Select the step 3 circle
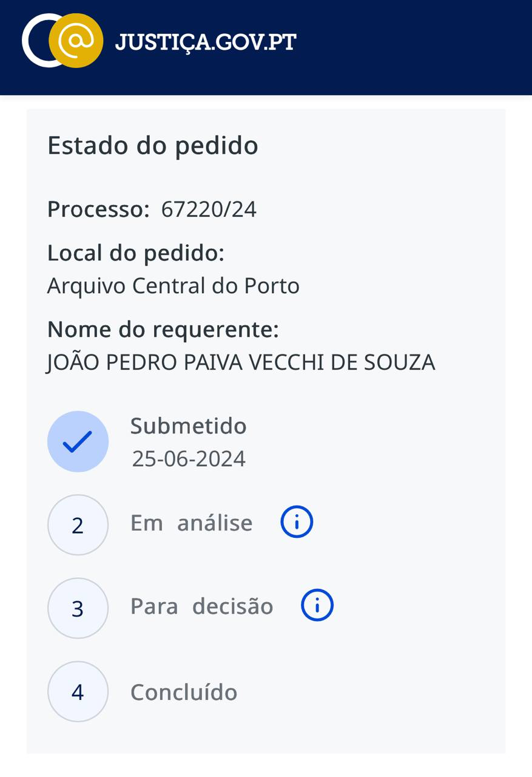 click(78, 608)
